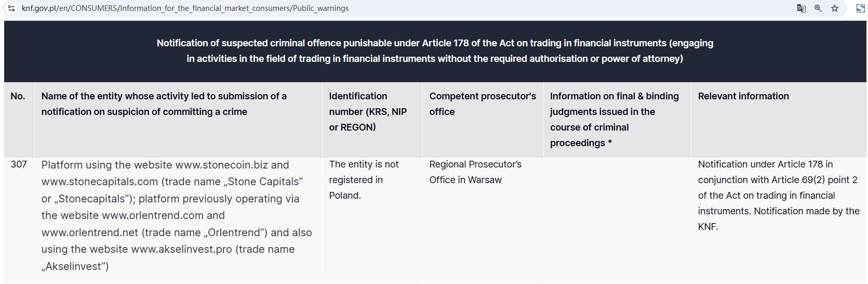
Task: Bookmark this page with the star
Action: coord(835,8)
